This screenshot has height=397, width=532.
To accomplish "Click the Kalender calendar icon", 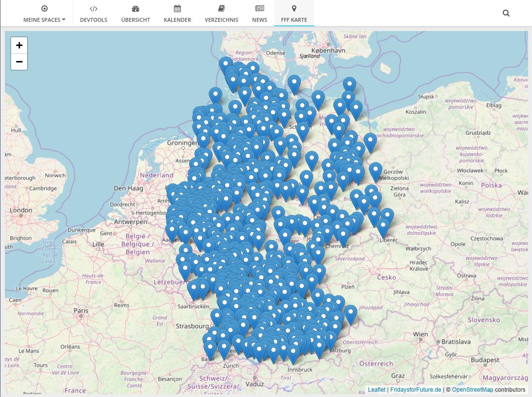I will [177, 9].
